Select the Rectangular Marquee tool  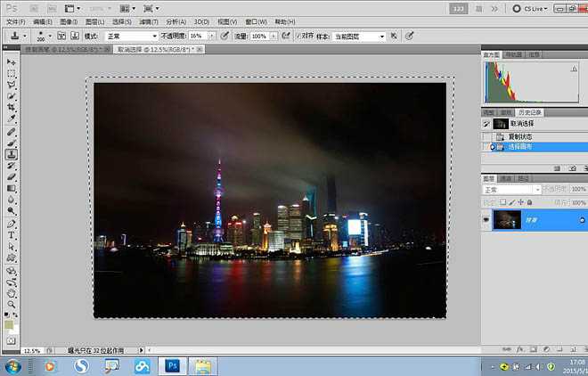(x=12, y=73)
